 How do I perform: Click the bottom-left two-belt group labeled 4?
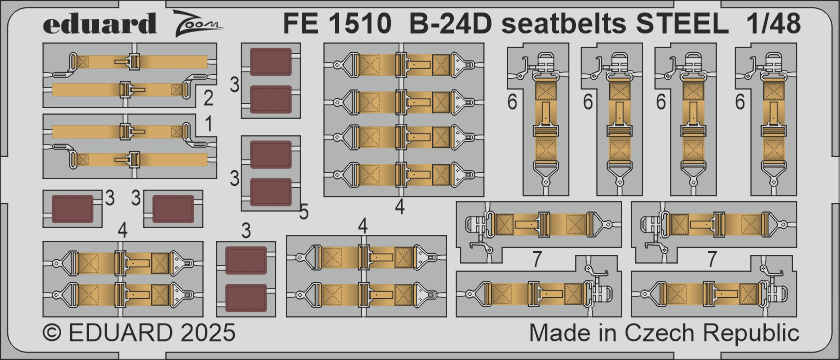tap(123, 278)
